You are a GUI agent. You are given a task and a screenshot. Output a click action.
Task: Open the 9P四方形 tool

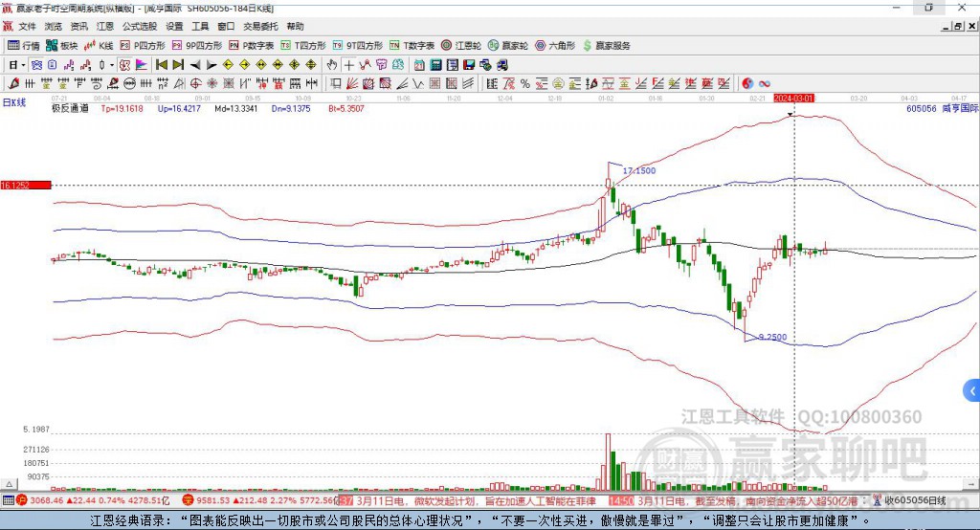click(197, 46)
